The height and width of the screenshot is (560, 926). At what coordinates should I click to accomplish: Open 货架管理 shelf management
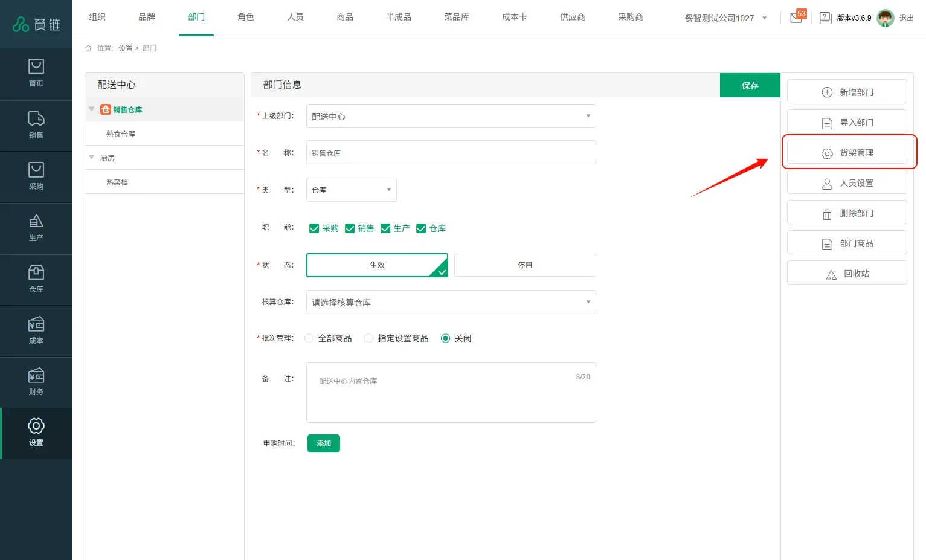click(x=847, y=153)
